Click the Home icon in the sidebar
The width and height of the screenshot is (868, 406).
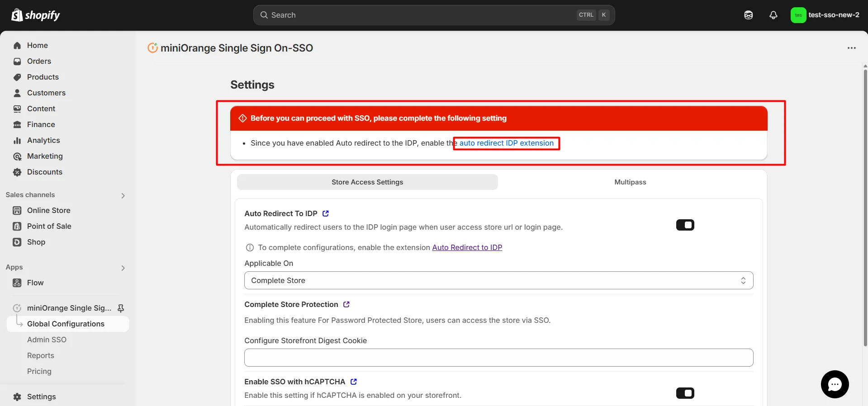coord(17,45)
